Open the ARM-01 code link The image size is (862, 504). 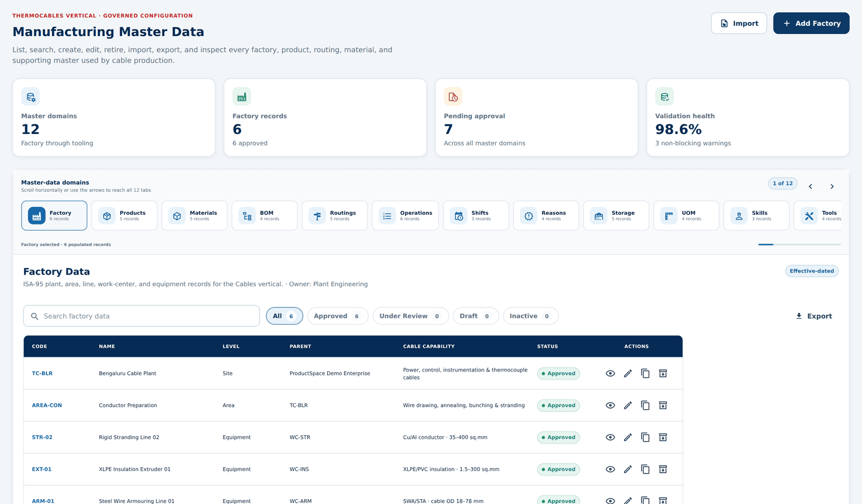pyautogui.click(x=43, y=501)
